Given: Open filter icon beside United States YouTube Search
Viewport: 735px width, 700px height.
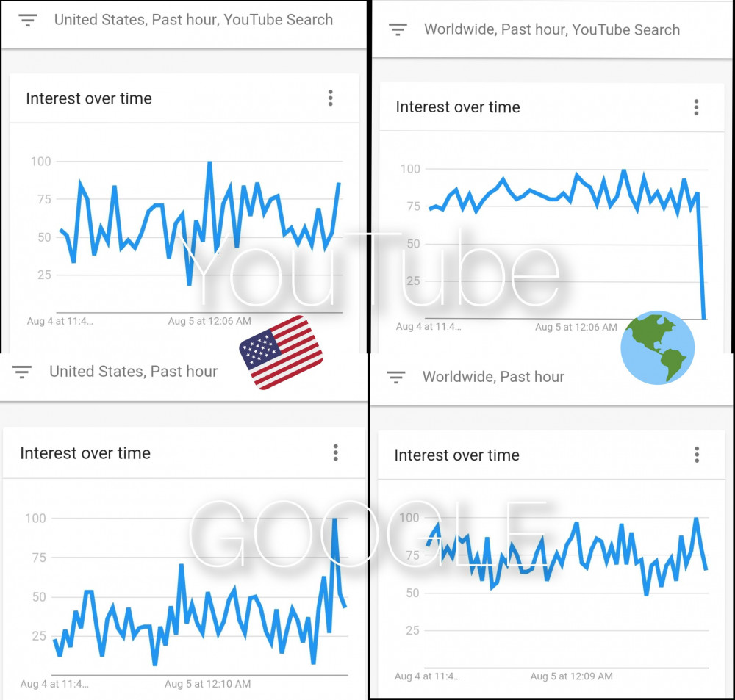Looking at the screenshot, I should pyautogui.click(x=28, y=20).
